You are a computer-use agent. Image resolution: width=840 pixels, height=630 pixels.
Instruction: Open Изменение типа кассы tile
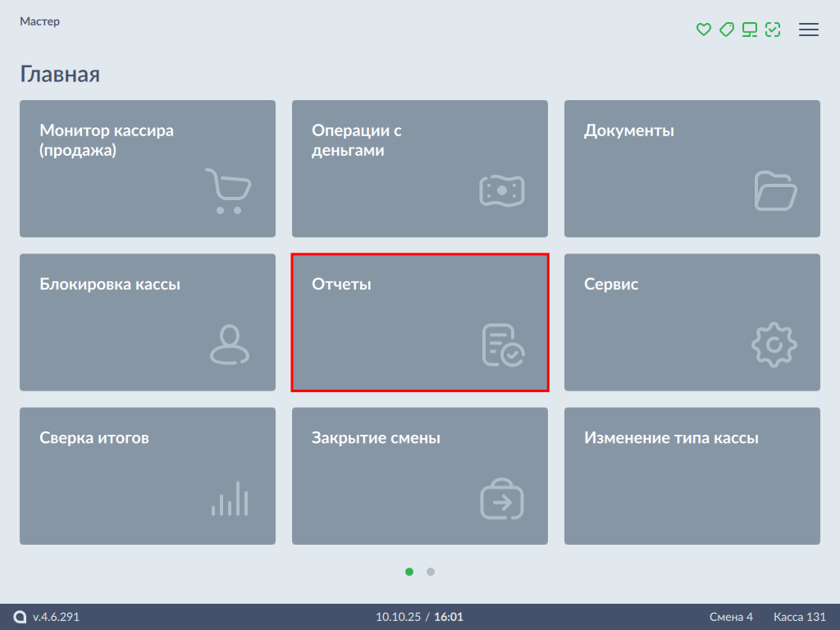pyautogui.click(x=692, y=476)
